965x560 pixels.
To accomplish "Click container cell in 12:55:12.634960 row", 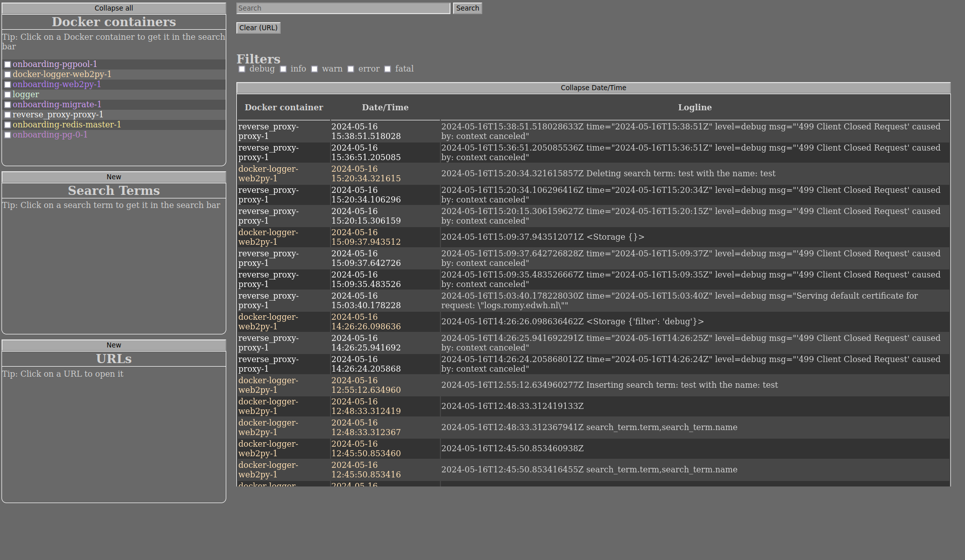I will (284, 385).
